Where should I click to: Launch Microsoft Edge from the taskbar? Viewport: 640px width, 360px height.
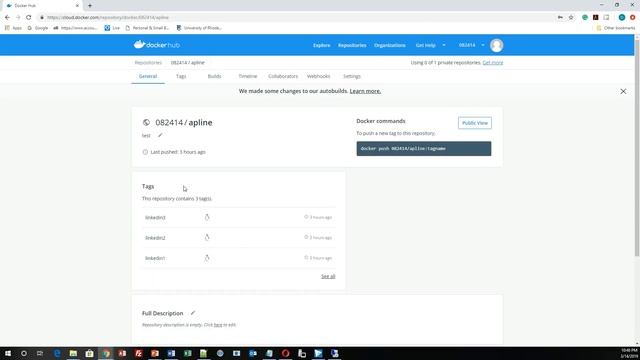57,353
